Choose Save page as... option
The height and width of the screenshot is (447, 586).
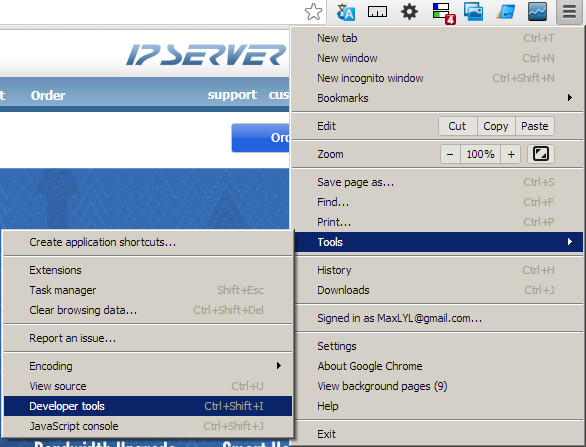437,182
